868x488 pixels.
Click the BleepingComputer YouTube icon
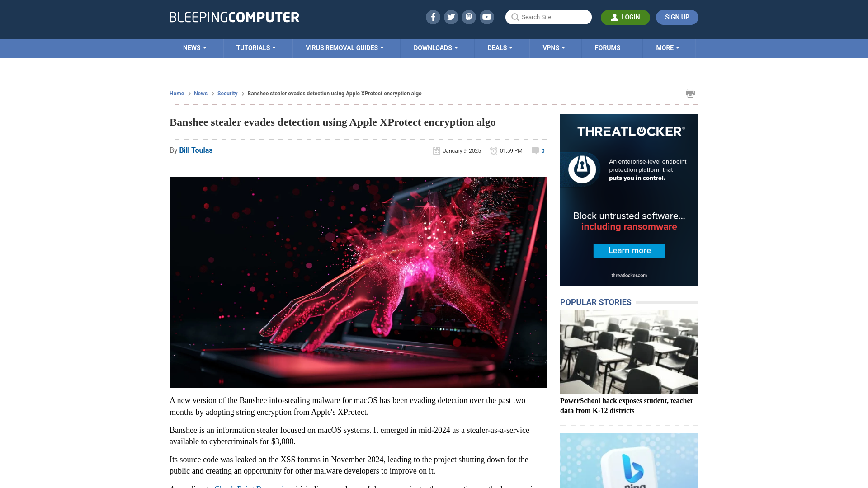point(487,17)
